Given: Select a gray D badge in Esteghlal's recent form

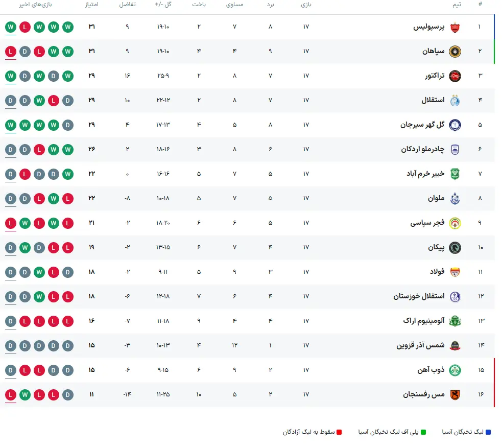Looking at the screenshot, I should [x=11, y=100].
